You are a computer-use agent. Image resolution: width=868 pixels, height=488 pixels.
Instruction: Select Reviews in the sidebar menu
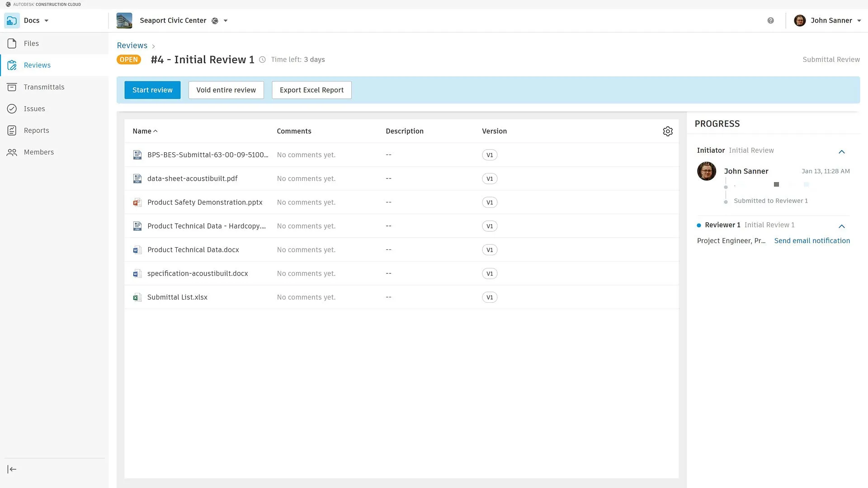37,65
